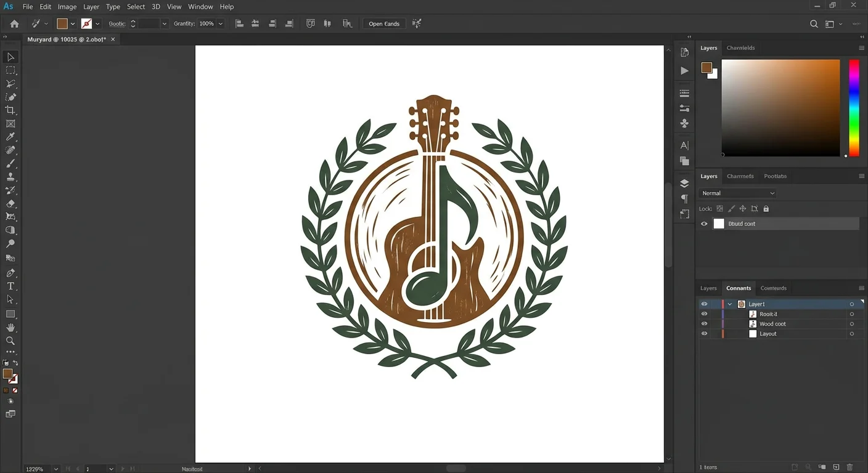Hide the Bbuld cont layer

704,224
